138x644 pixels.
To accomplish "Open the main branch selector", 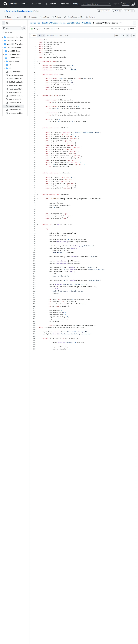I will (x=11, y=28).
